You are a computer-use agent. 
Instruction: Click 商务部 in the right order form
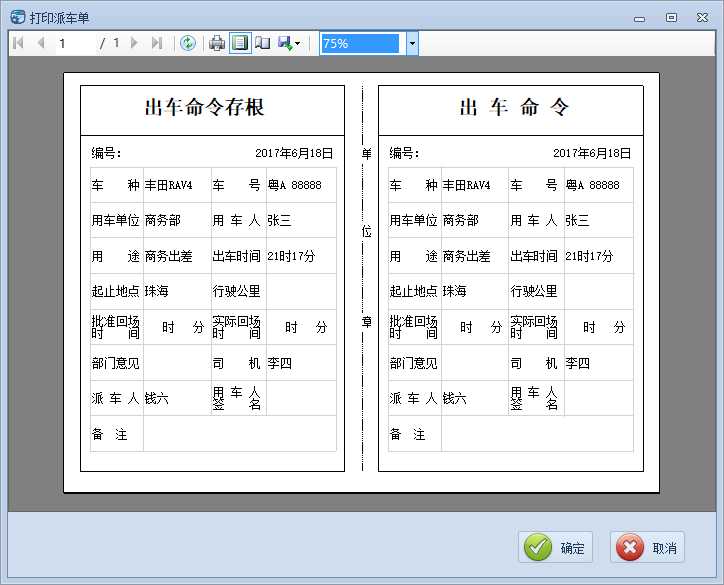[460, 220]
